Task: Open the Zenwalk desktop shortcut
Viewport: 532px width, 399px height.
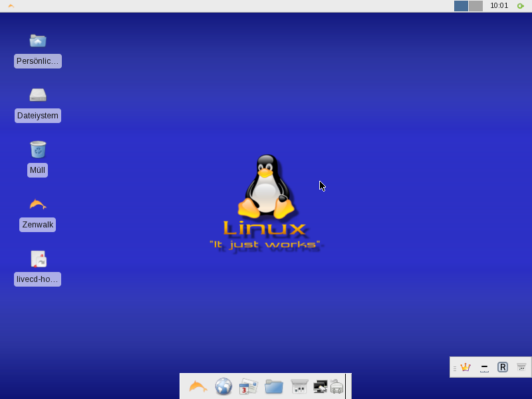Action: (x=37, y=203)
